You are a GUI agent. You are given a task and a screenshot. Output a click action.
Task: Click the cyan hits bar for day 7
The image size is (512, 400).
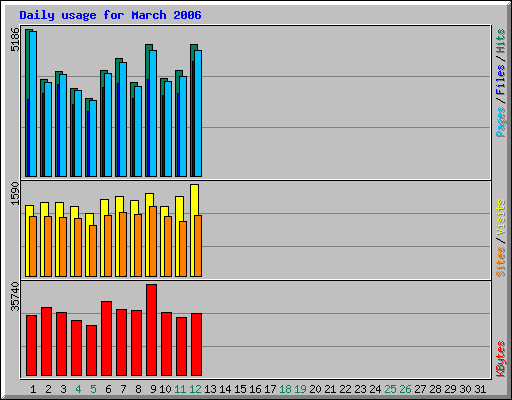pos(123,119)
